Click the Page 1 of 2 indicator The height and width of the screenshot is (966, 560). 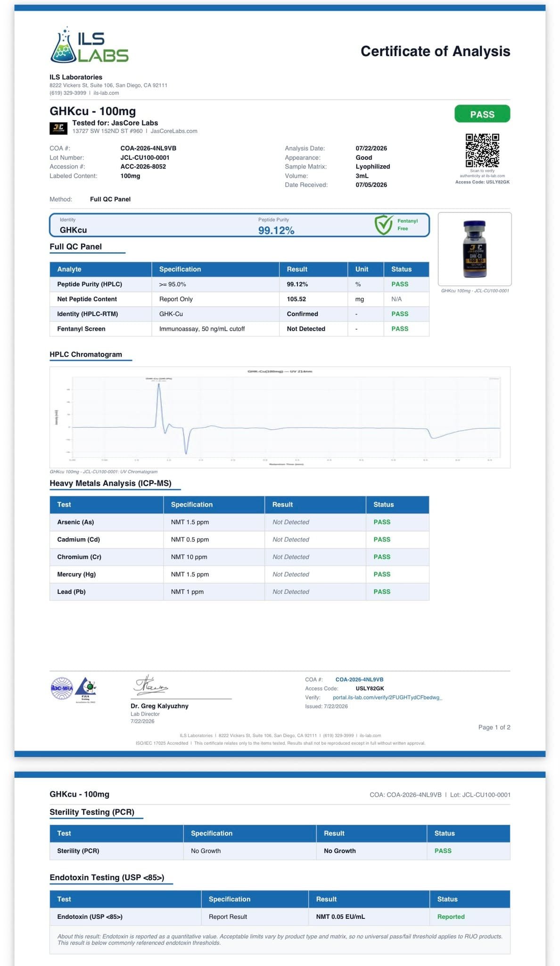494,727
